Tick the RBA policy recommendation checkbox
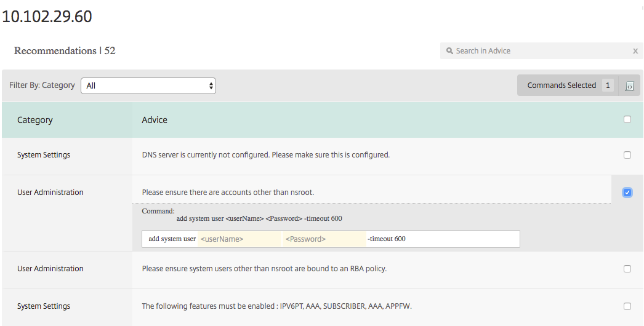 (x=627, y=269)
